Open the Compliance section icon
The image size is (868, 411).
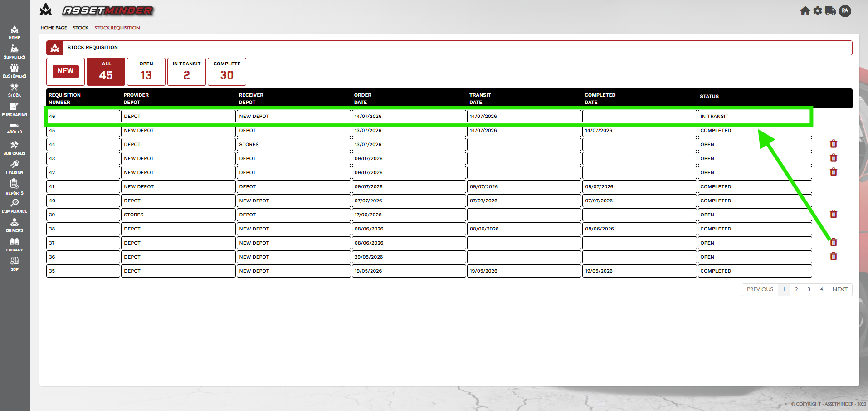[15, 205]
